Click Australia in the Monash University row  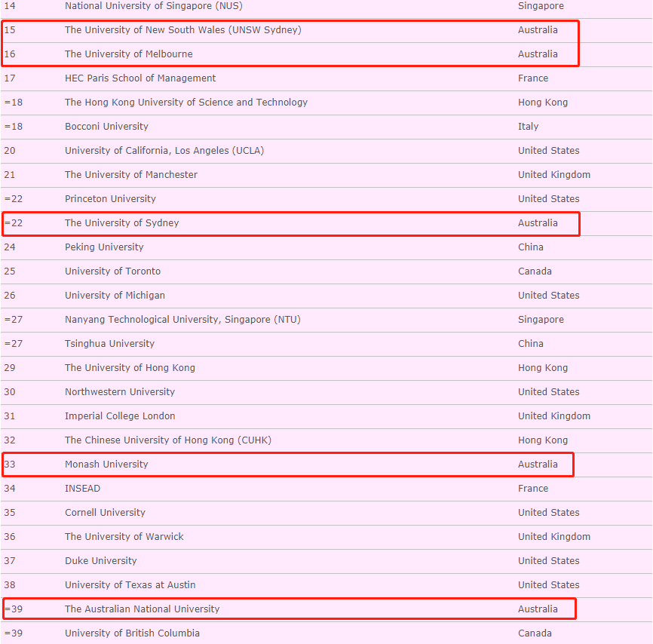538,465
